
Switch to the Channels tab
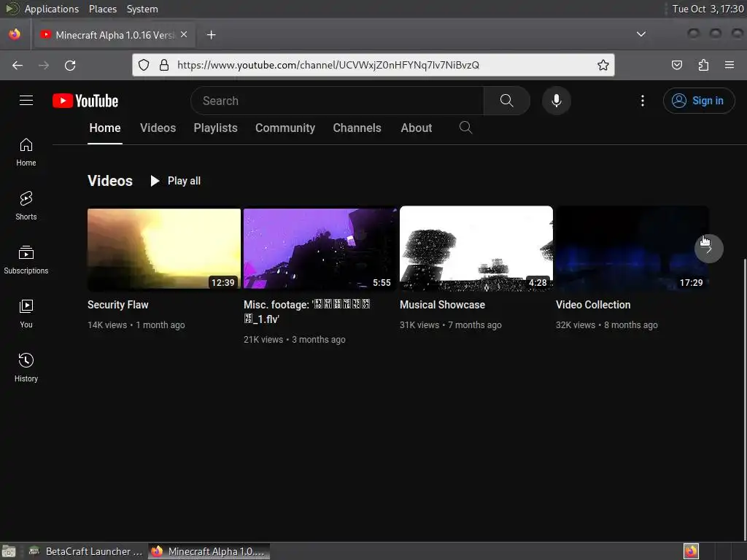click(x=357, y=128)
